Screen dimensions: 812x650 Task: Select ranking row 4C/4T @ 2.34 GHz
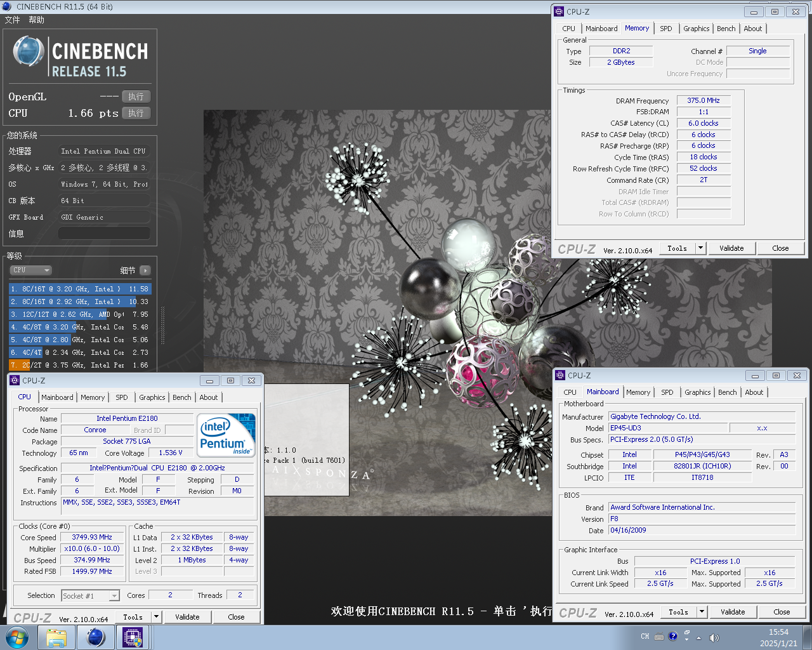(80, 352)
